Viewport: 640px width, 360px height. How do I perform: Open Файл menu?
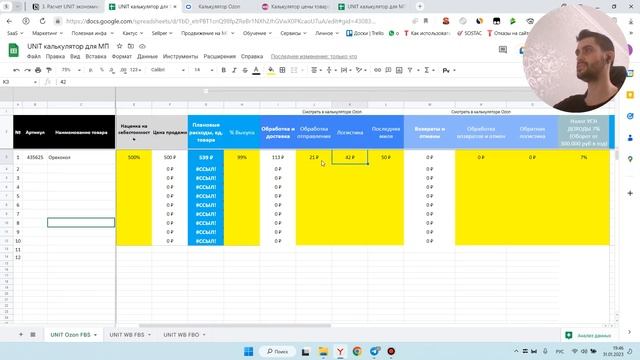[33, 56]
